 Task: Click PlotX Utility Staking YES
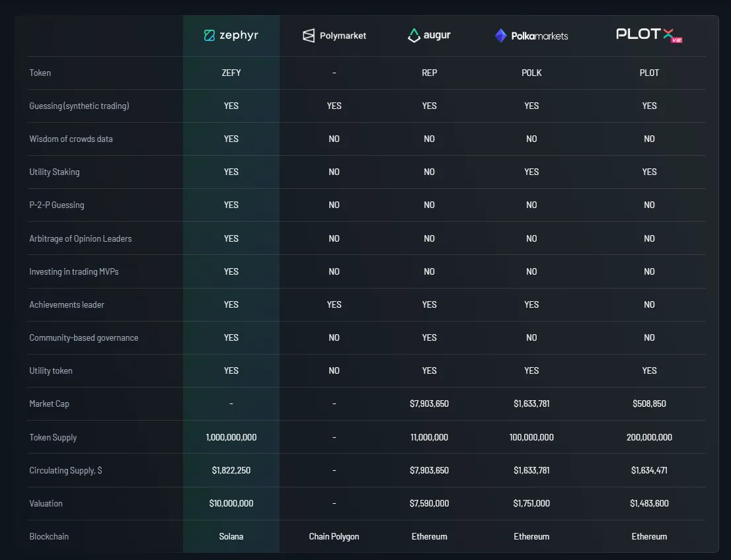pyautogui.click(x=650, y=172)
